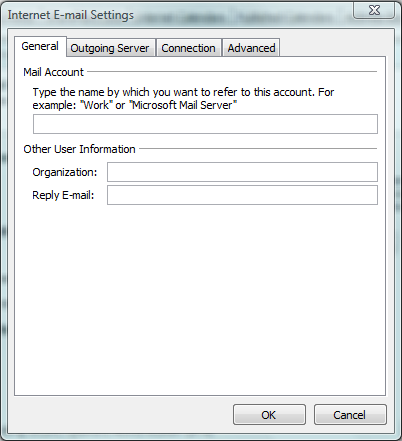Open the Connection tab
This screenshot has width=402, height=441.
pyautogui.click(x=189, y=48)
